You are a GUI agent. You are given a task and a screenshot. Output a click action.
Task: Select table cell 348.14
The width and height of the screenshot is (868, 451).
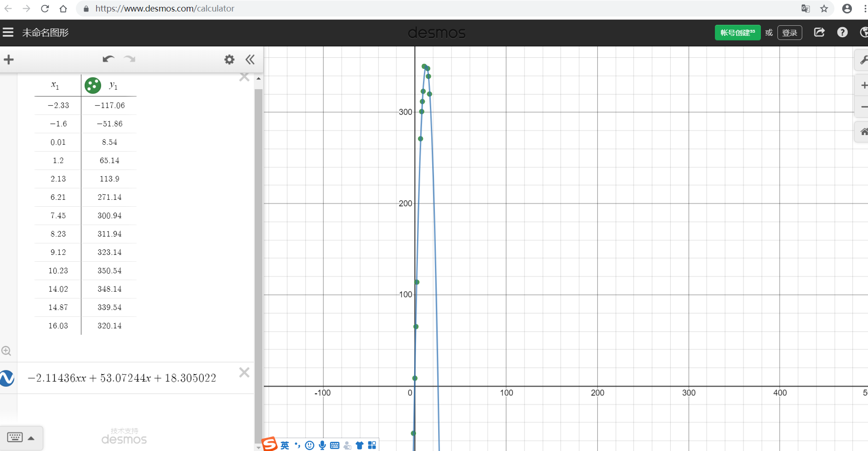[109, 289]
